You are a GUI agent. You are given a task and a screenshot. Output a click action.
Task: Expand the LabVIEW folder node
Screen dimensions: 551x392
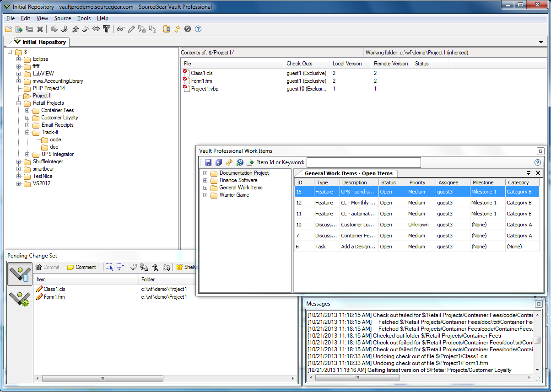tap(19, 74)
